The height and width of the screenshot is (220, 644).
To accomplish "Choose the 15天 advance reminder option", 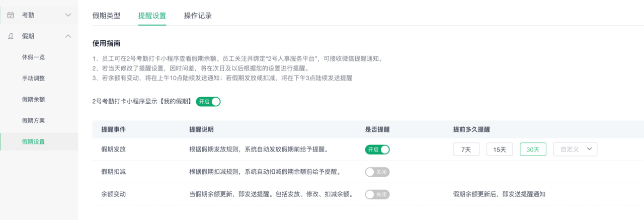I will 500,150.
